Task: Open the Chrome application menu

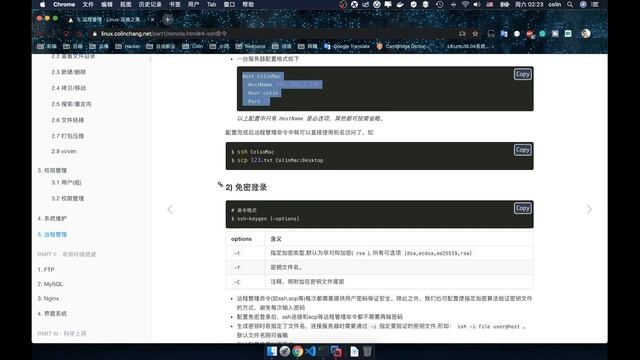Action: [x=64, y=4]
